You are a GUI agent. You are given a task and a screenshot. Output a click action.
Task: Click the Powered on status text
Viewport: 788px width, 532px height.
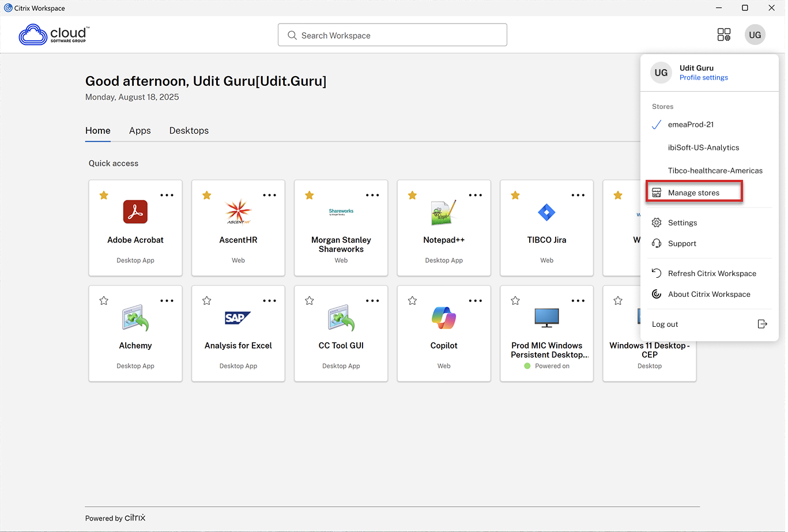[552, 366]
